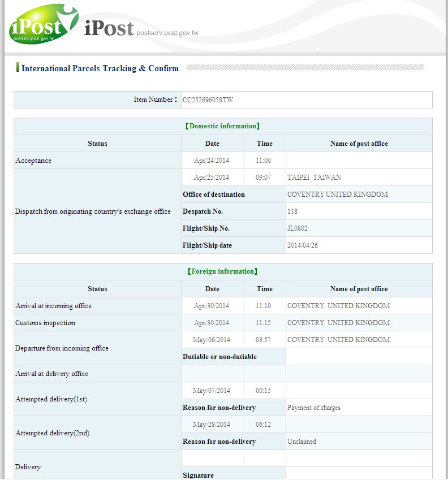Viewport: 448px width, 480px height.
Task: Click the green iPost logo
Action: [43, 25]
